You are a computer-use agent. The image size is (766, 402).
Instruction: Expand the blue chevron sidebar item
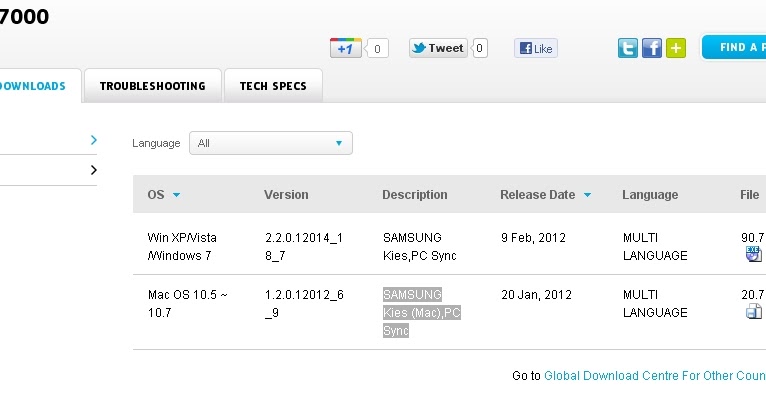(x=94, y=140)
